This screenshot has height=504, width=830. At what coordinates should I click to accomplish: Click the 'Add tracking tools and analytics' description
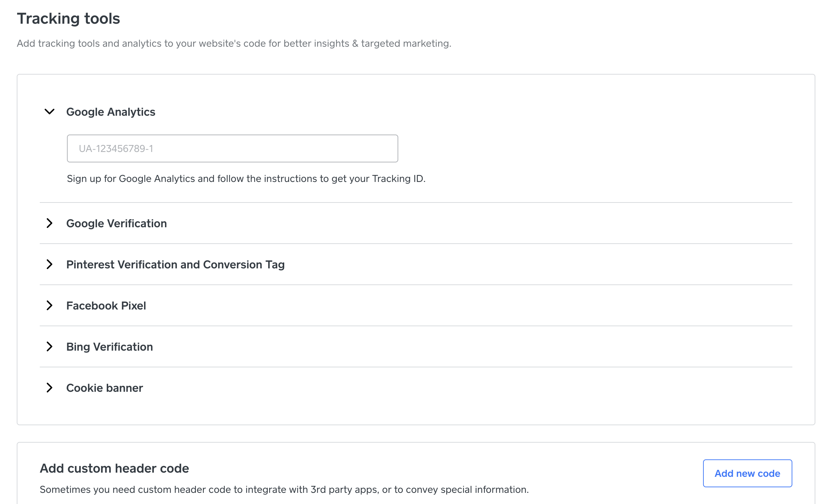click(x=234, y=43)
